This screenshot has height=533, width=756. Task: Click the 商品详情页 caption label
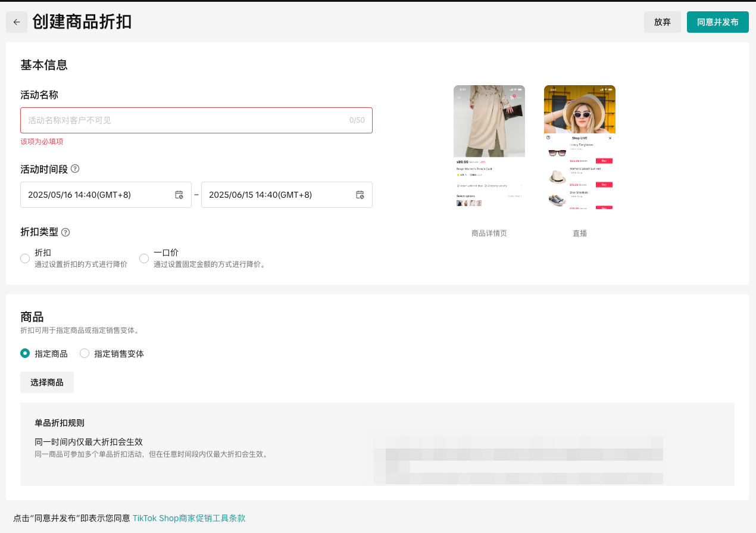point(489,233)
